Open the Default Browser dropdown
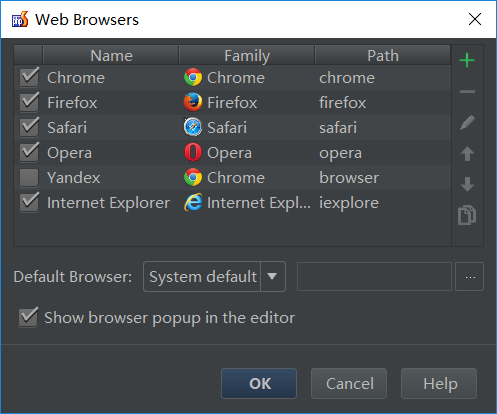 (x=214, y=276)
